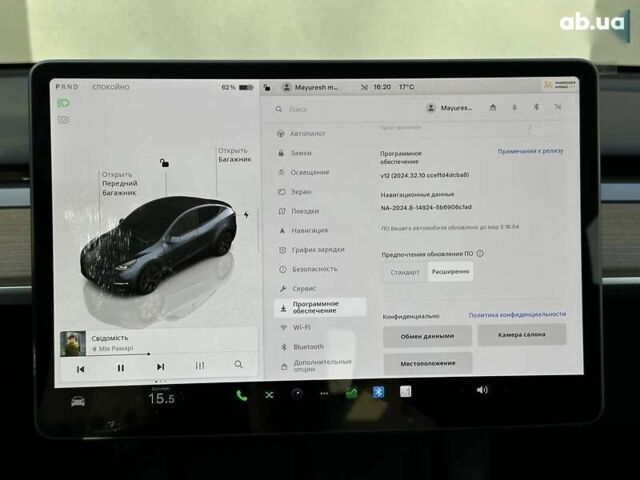The image size is (640, 480).
Task: Click the software version v12 (2024.32.10) text
Action: coord(424,175)
